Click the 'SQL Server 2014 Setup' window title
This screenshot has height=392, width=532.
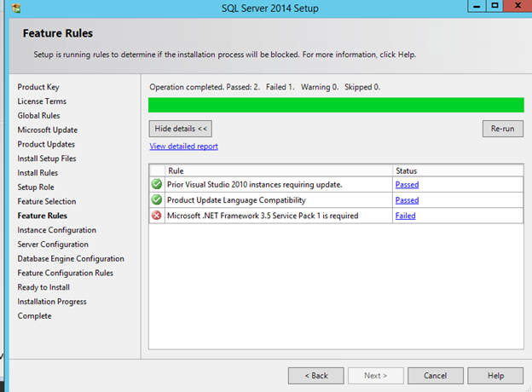(x=270, y=9)
